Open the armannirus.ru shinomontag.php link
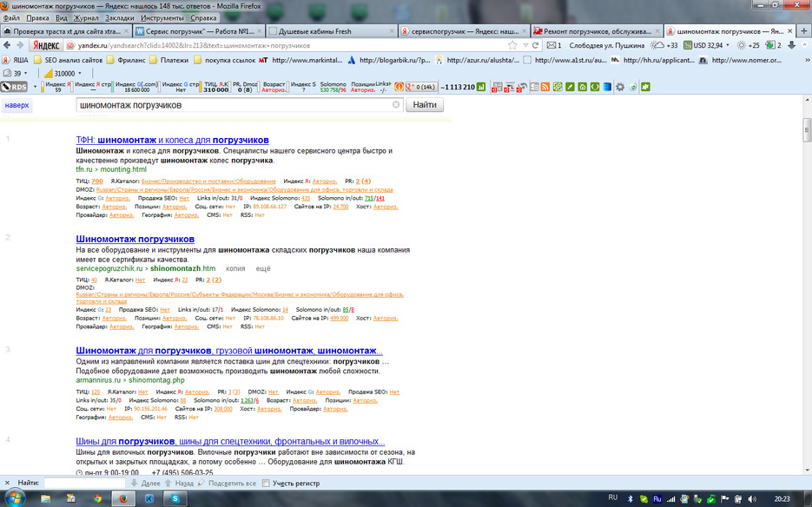Viewport: 812px width, 507px height. tap(130, 380)
